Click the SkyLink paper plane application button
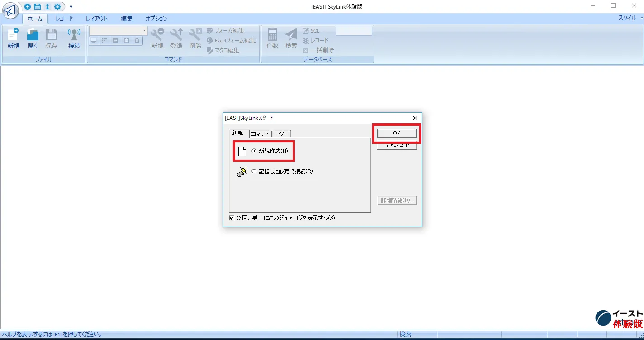Image resolution: width=644 pixels, height=340 pixels. [10, 10]
